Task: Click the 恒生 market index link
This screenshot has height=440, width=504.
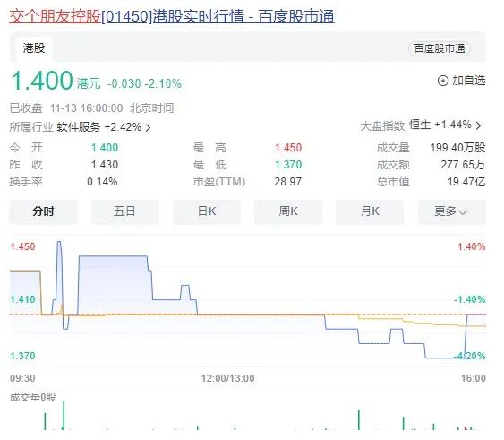Action: click(x=420, y=125)
